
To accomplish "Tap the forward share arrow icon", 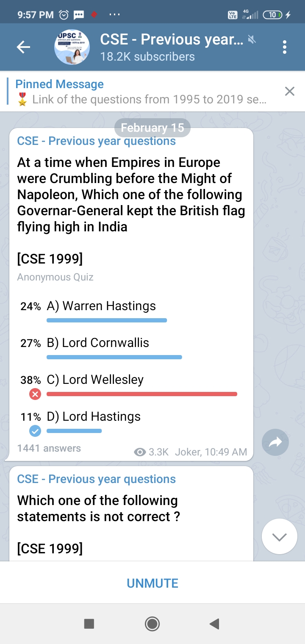I will point(275,443).
